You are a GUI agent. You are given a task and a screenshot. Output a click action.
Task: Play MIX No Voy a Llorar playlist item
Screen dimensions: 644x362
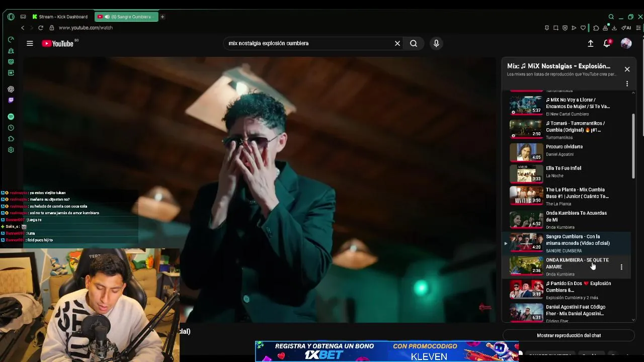pyautogui.click(x=568, y=106)
